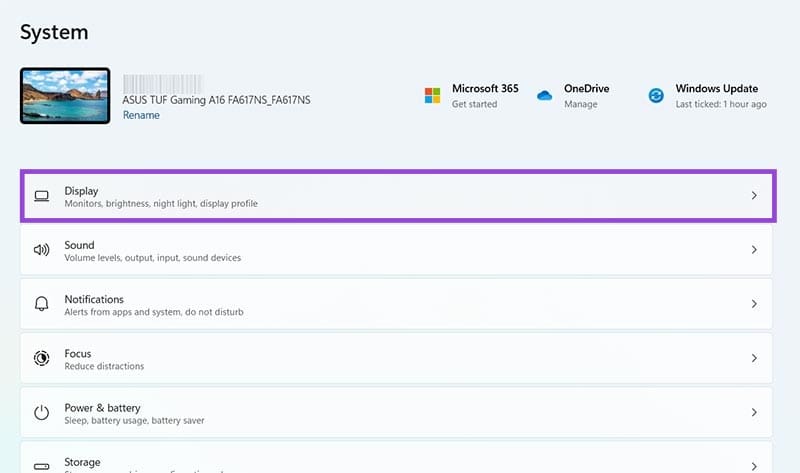This screenshot has height=473, width=800.
Task: Click the Sound speaker icon
Action: [42, 250]
